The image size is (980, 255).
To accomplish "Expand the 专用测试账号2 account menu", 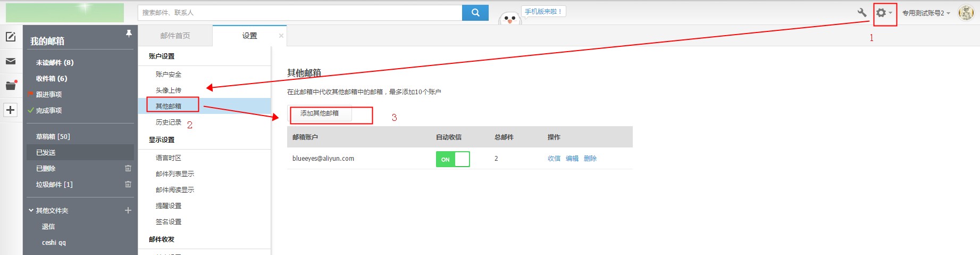I will click(926, 13).
